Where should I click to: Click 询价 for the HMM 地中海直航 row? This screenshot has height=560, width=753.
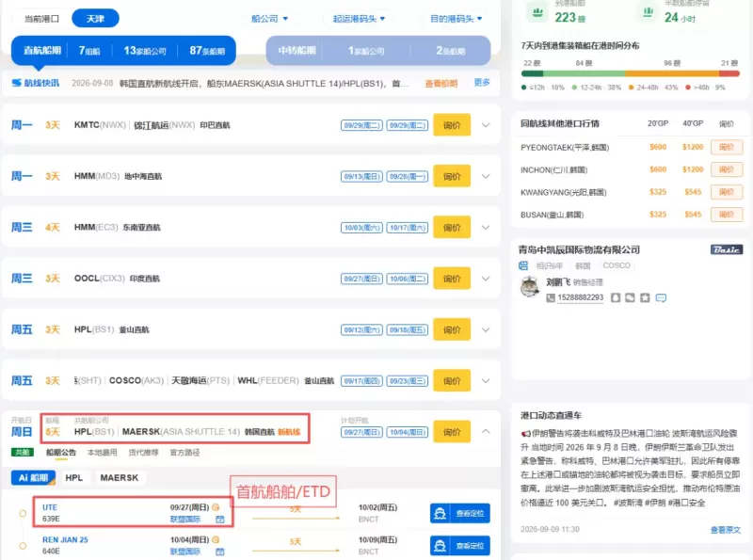coord(452,176)
